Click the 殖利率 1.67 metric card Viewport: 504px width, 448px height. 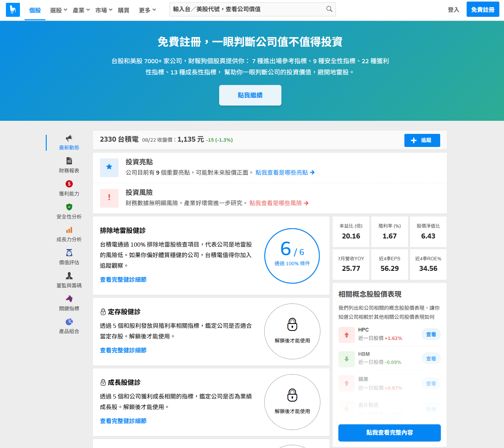click(389, 232)
